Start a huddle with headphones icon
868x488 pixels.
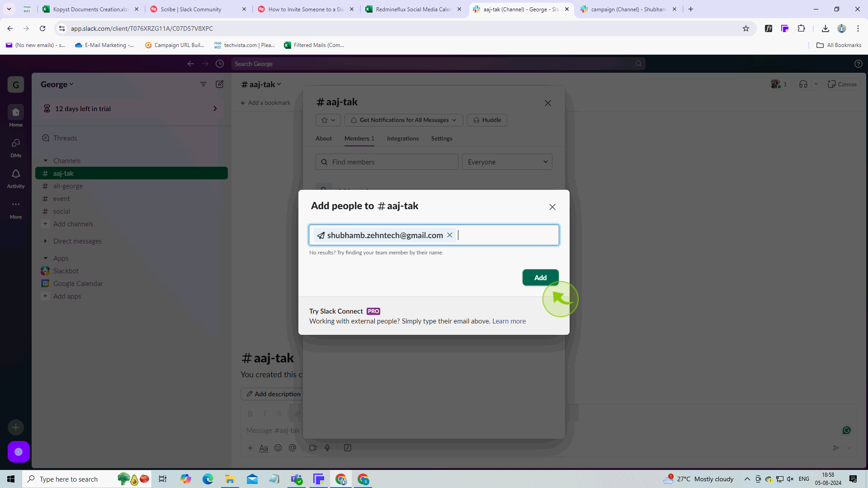[x=803, y=84]
